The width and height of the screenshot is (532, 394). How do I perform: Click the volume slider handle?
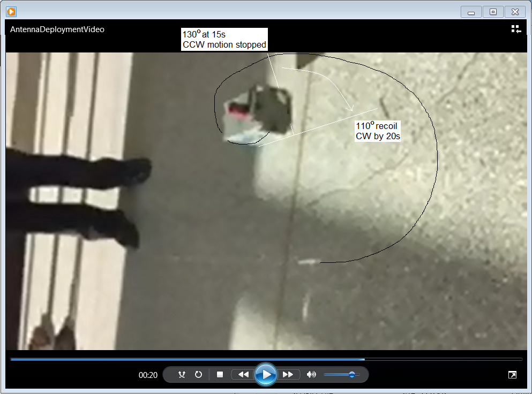click(x=352, y=375)
